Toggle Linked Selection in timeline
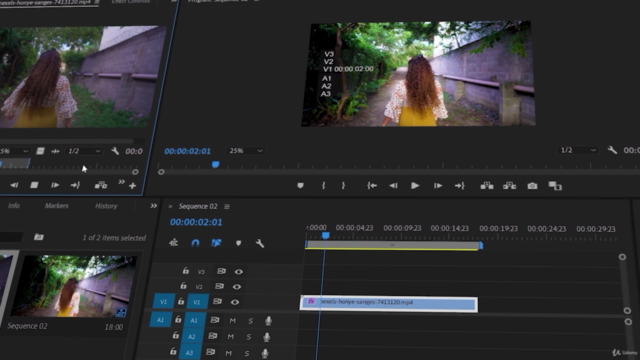The width and height of the screenshot is (640, 360). [x=216, y=243]
